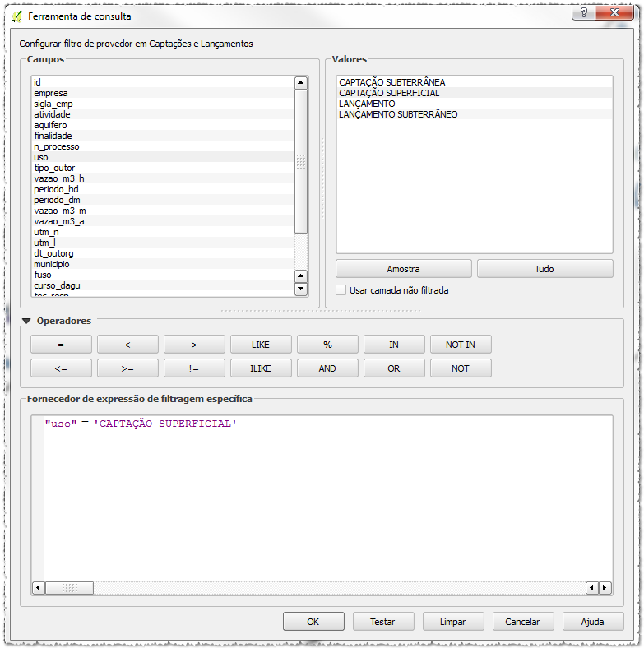Insert the LIKE operator
The width and height of the screenshot is (644, 648).
(x=260, y=345)
